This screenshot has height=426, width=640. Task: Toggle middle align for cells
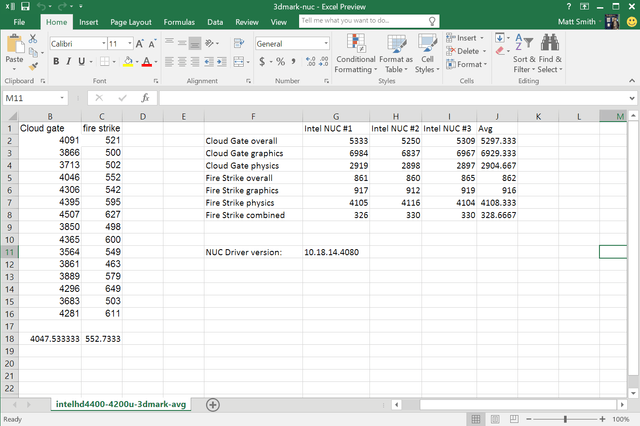pyautogui.click(x=182, y=42)
